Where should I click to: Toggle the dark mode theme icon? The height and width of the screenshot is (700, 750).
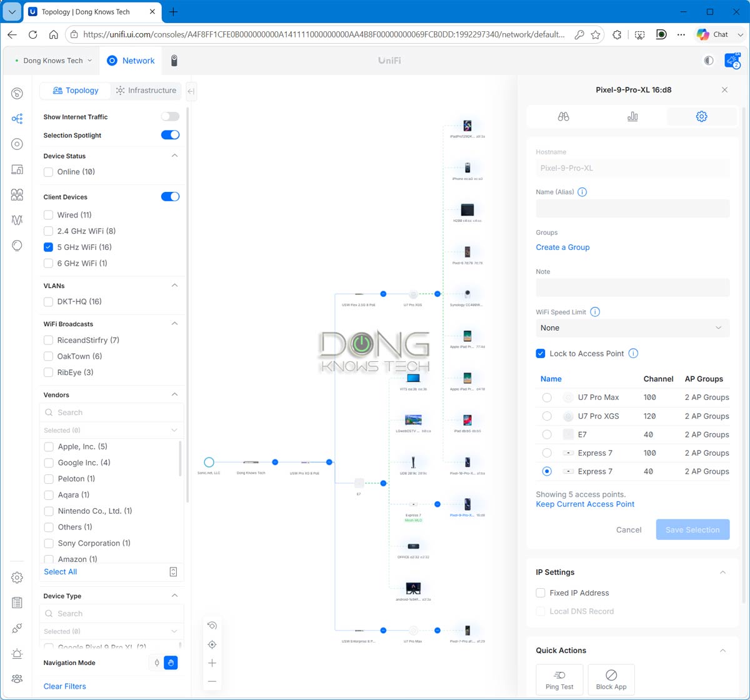(709, 61)
